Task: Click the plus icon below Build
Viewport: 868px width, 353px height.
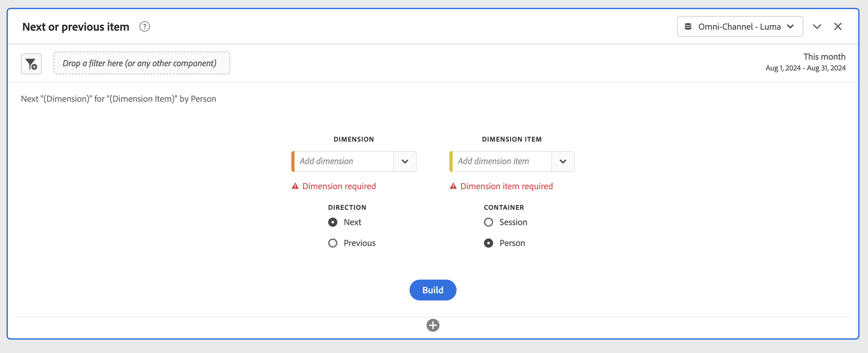Action: tap(433, 325)
